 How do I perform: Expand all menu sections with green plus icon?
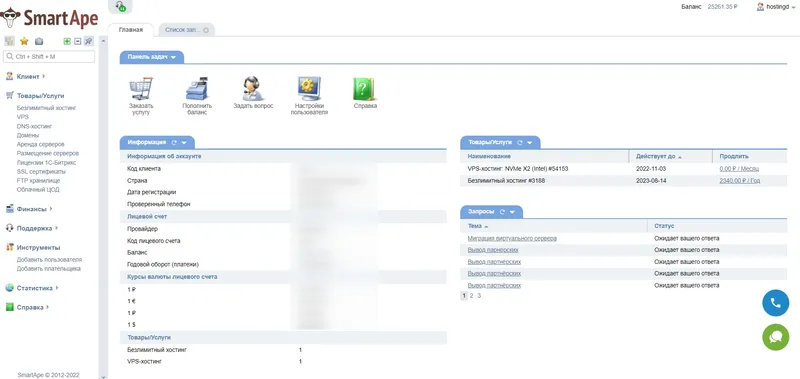pos(67,41)
